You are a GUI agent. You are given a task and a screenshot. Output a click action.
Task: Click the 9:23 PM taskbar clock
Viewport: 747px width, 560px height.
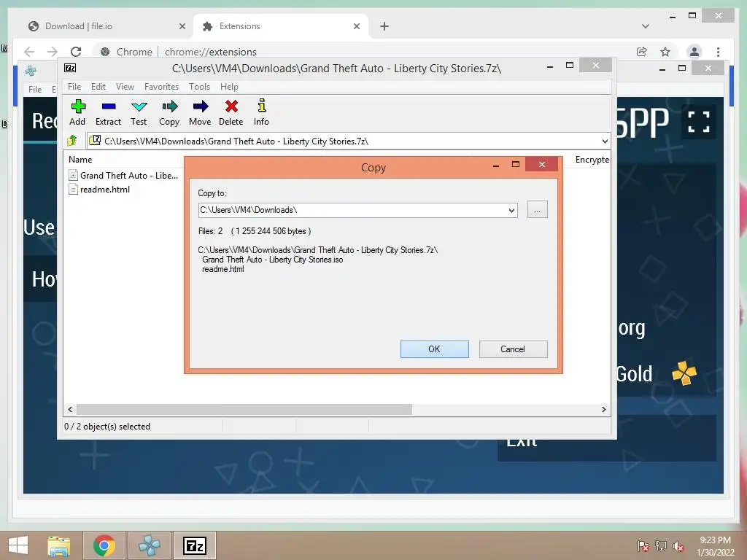[x=715, y=540]
